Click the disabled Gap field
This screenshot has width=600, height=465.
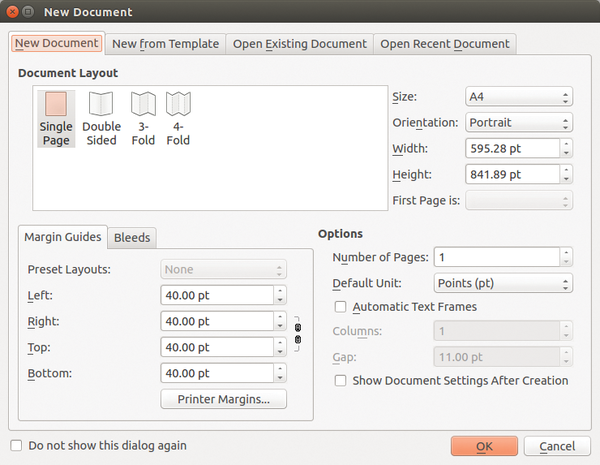tap(497, 357)
